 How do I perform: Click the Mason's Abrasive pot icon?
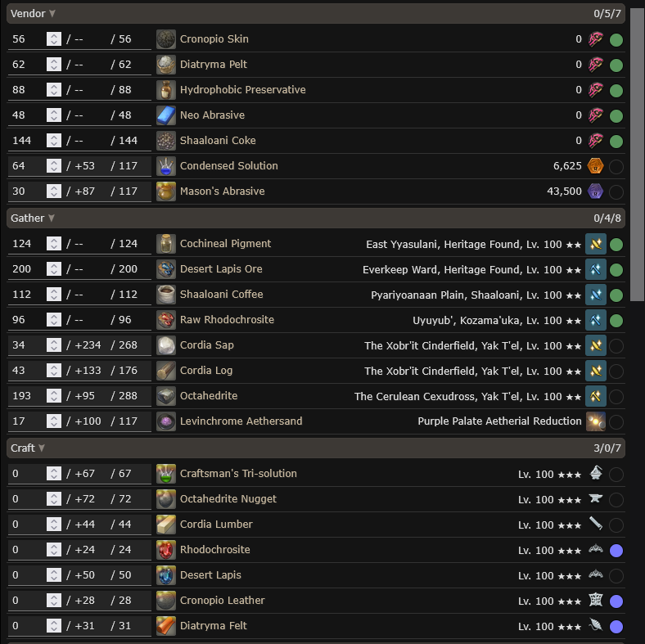(x=166, y=191)
